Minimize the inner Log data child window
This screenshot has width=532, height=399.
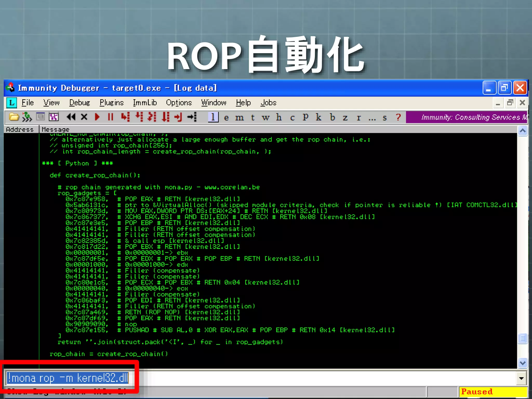[x=498, y=103]
